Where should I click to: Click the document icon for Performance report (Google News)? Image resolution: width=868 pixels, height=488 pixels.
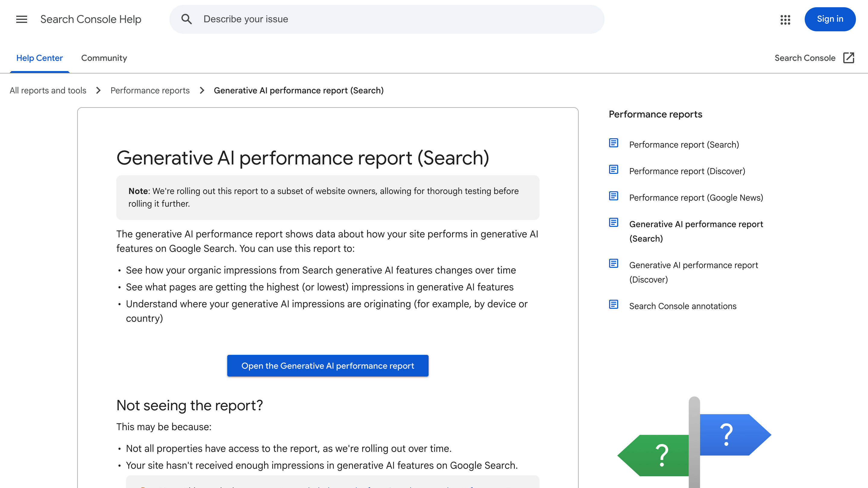pyautogui.click(x=614, y=196)
